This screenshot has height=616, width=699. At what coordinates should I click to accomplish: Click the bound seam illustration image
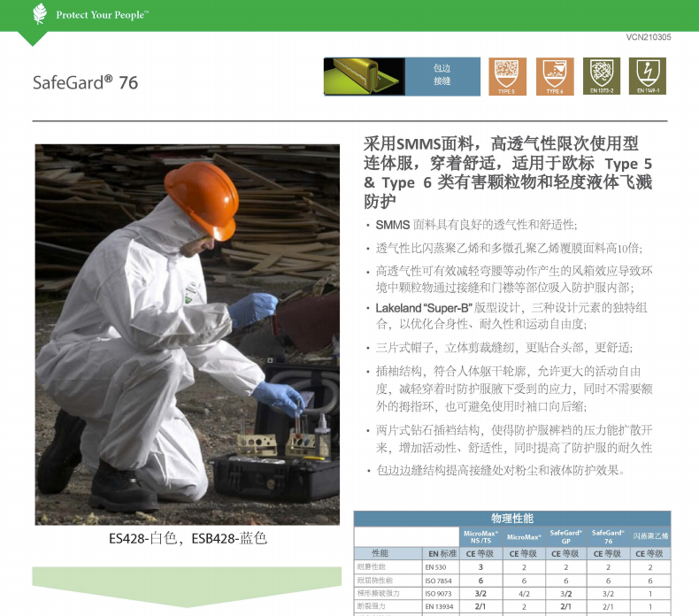pos(364,76)
